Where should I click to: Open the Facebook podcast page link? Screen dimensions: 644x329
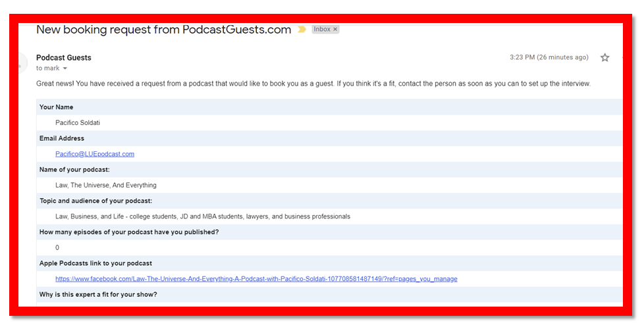coord(256,279)
